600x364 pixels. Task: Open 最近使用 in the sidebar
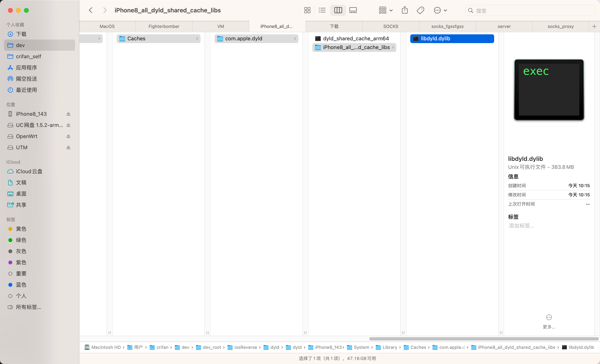pyautogui.click(x=40, y=90)
